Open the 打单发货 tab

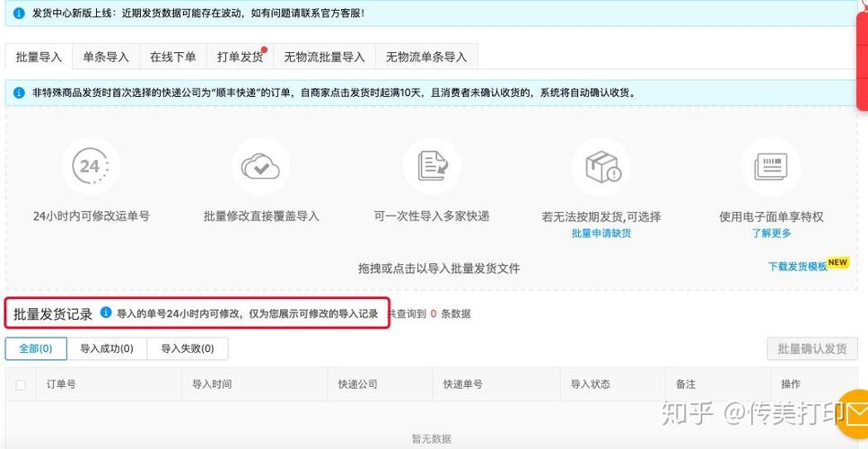[240, 57]
